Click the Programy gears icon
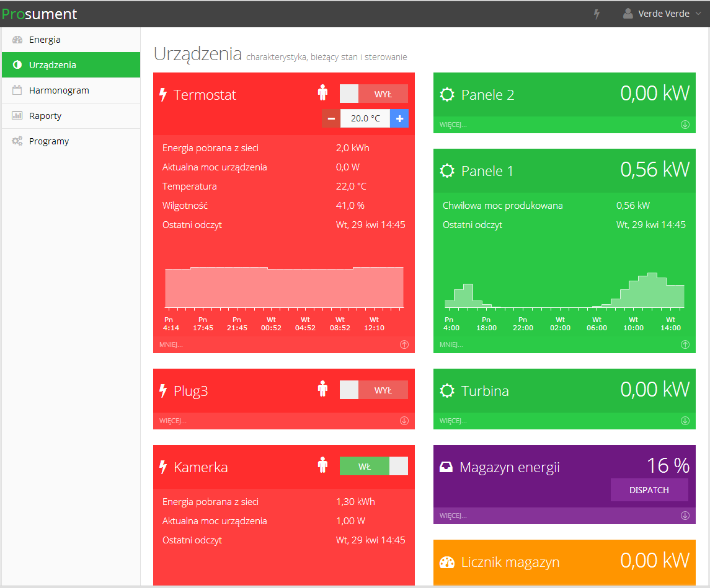Screen dimensions: 710x588 click(17, 141)
